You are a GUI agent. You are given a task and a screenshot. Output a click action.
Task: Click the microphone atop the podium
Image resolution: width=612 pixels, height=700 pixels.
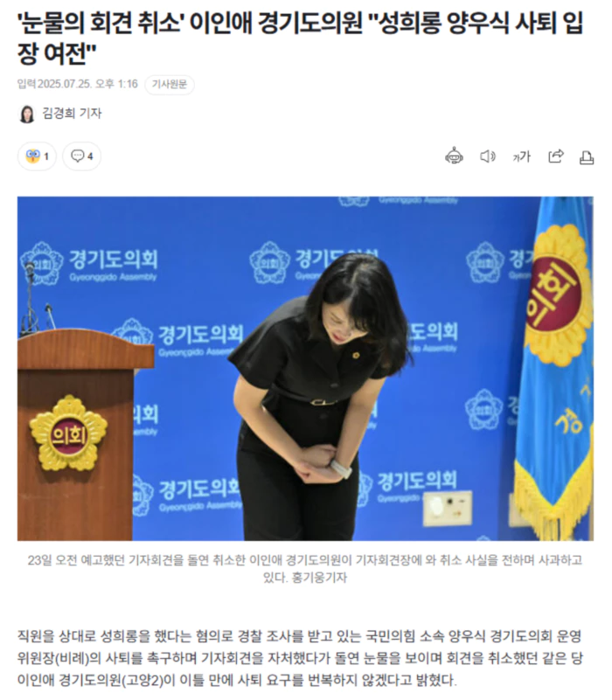(x=30, y=299)
